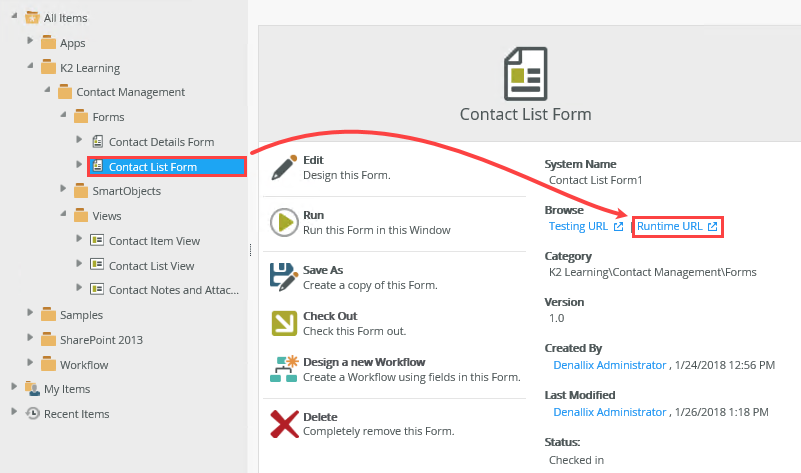This screenshot has height=473, width=801.
Task: Expand the Samples folder node
Action: [x=31, y=315]
